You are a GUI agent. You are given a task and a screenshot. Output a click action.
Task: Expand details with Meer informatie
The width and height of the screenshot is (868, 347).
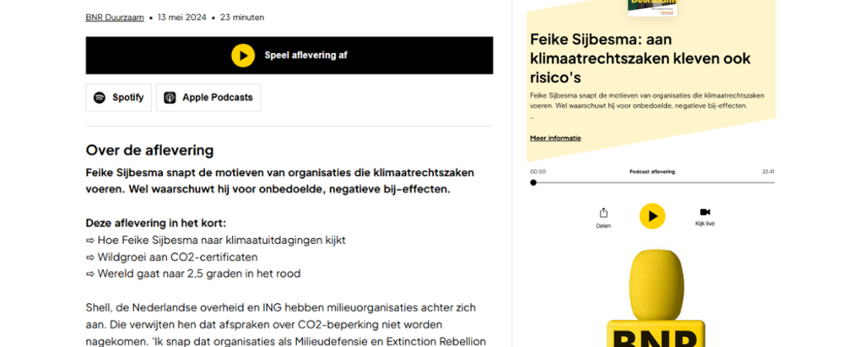coord(556,138)
